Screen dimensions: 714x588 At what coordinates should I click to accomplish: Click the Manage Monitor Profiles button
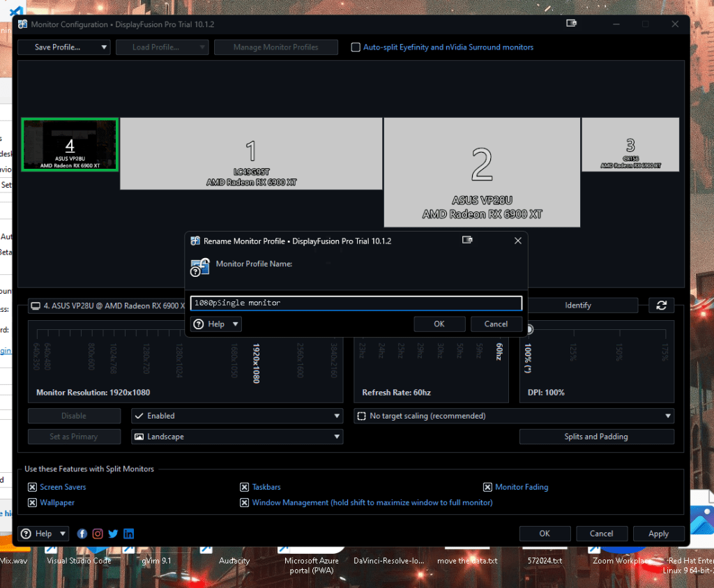pos(276,47)
